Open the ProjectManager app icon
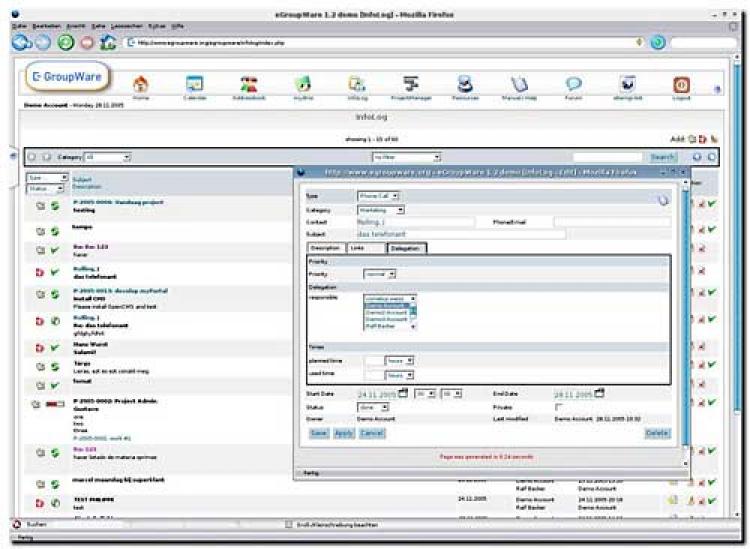Image resolution: width=750 pixels, height=549 pixels. [410, 86]
